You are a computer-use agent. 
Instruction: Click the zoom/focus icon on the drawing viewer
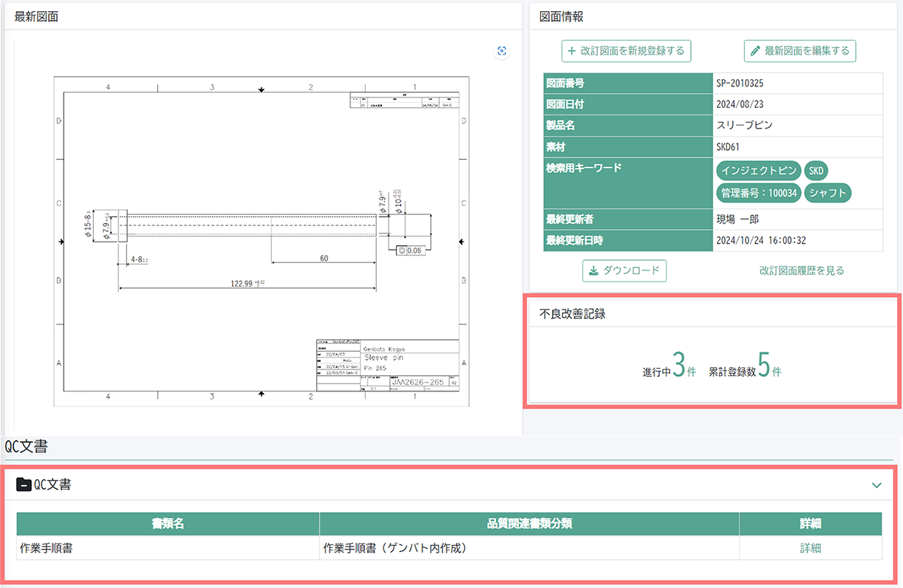502,51
